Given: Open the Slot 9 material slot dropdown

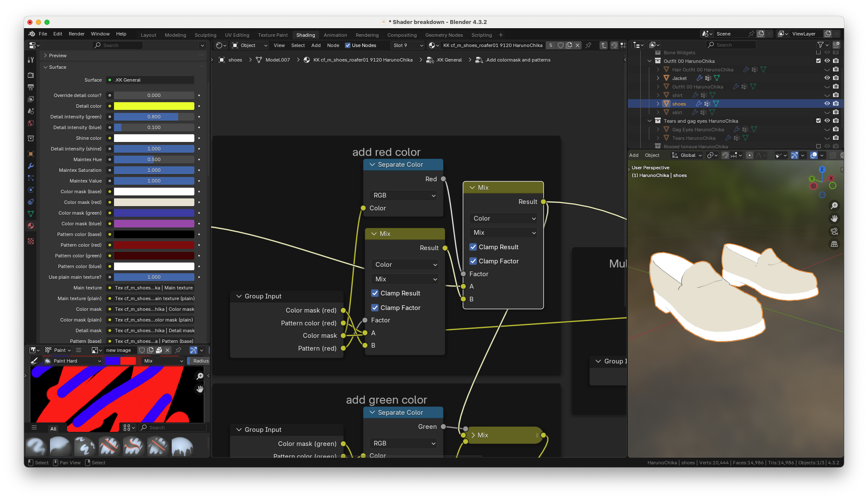Looking at the screenshot, I should [408, 45].
